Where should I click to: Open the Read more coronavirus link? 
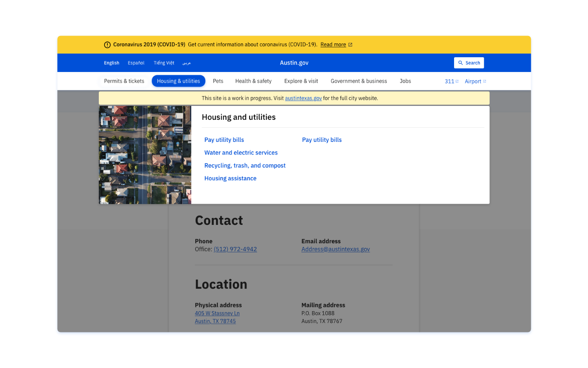click(x=333, y=45)
